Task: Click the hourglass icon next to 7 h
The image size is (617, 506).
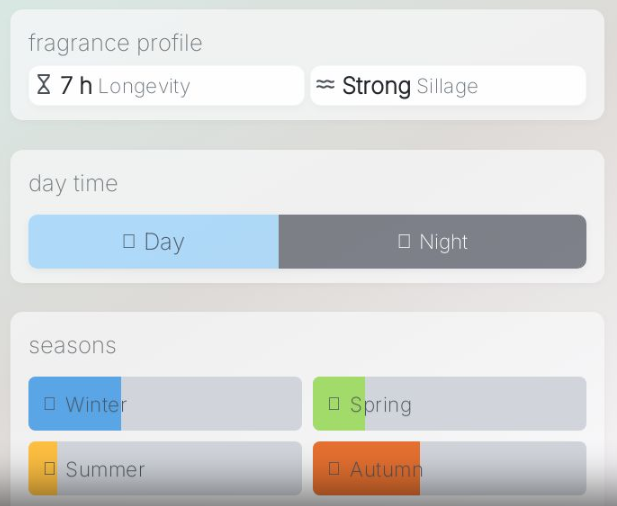Action: (43, 85)
